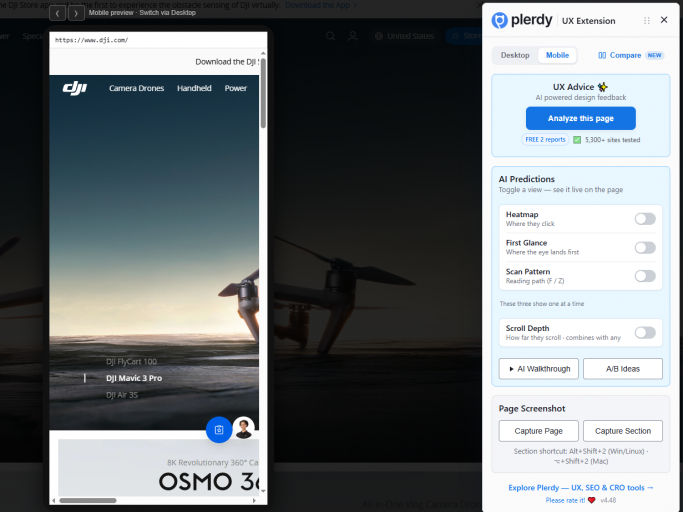Open the Power menu in the mobile preview
Viewport: 683px width, 512px height.
click(236, 88)
